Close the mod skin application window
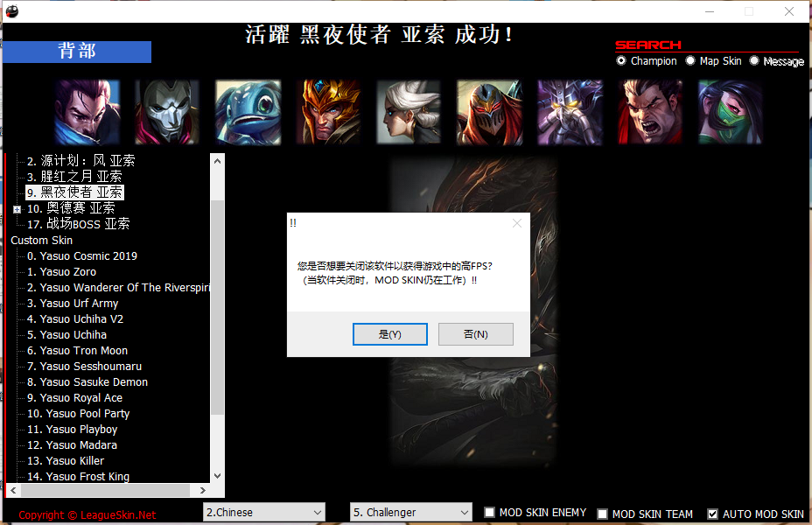This screenshot has width=812, height=525. point(789,11)
